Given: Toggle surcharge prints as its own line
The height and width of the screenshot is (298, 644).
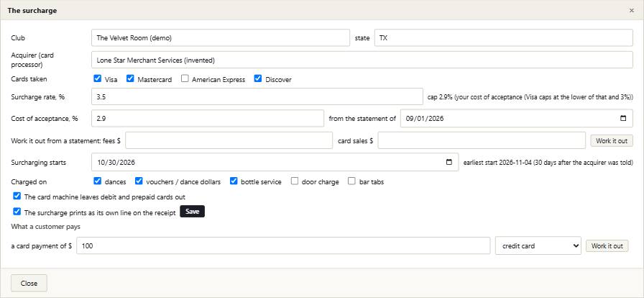Looking at the screenshot, I should pos(17,212).
